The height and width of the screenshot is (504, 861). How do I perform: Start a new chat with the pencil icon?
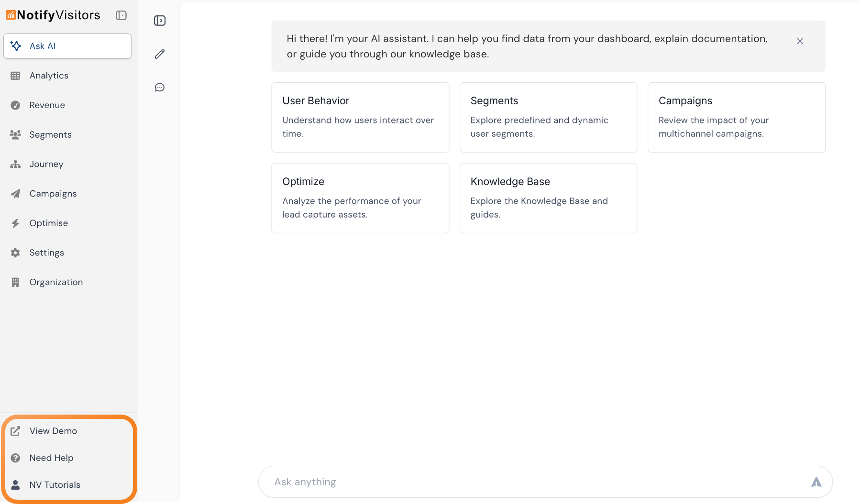tap(159, 54)
